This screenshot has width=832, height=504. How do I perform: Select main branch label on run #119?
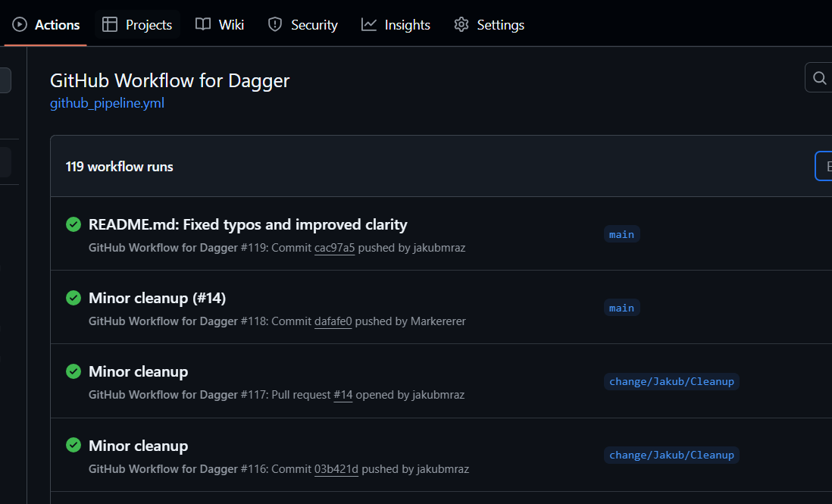coord(622,234)
